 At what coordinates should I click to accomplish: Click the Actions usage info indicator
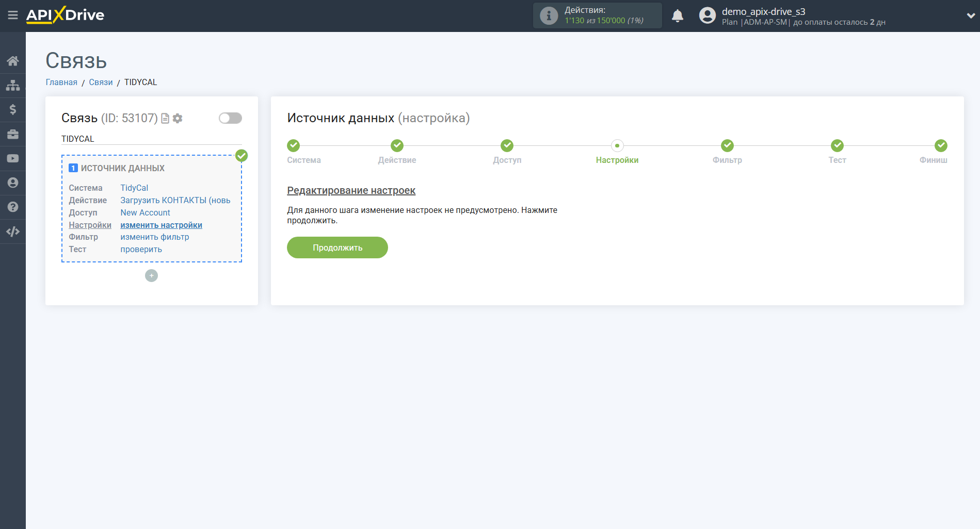tap(597, 15)
